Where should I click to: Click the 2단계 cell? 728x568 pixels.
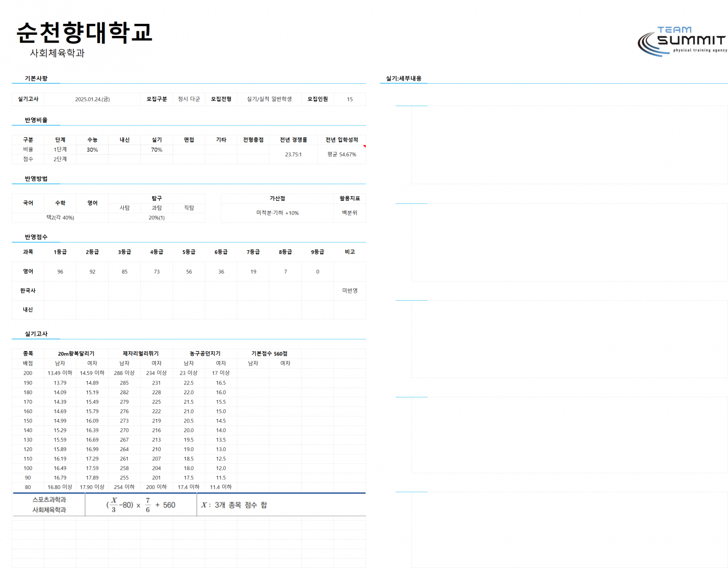(60, 159)
